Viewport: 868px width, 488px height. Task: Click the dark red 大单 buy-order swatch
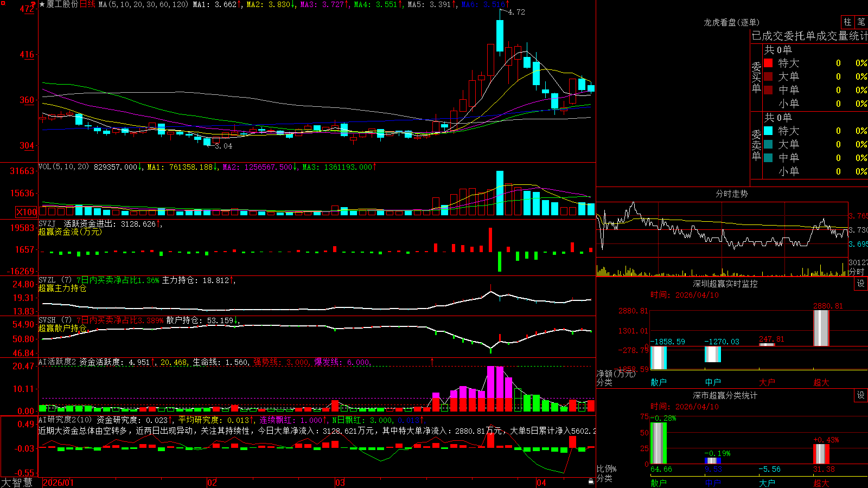768,76
